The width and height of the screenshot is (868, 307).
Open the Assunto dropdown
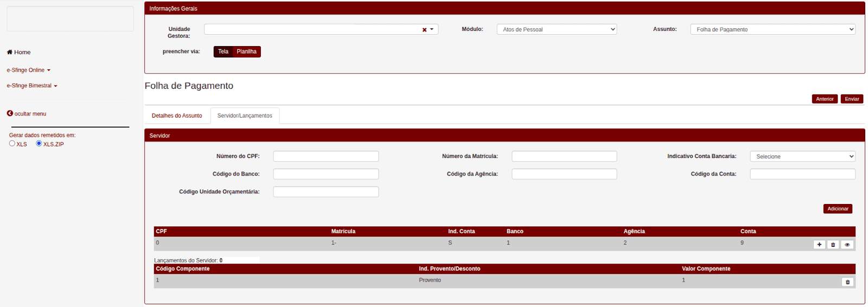click(773, 29)
